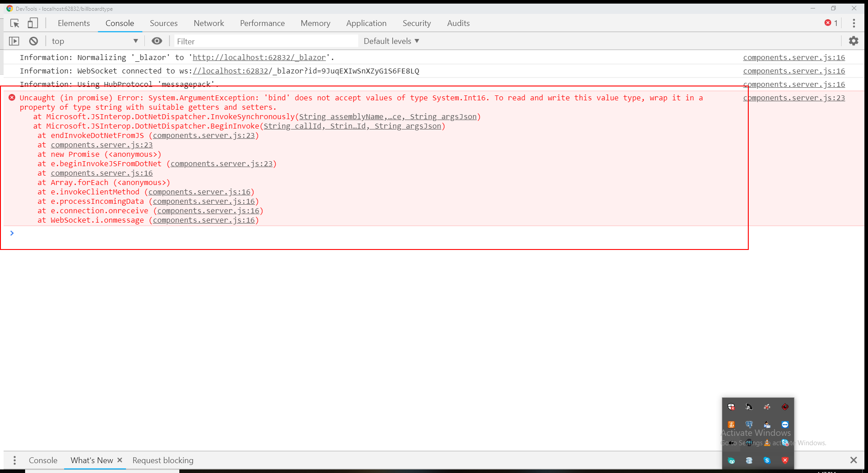Clear the console with the clear icon
This screenshot has height=473, width=868.
(x=34, y=41)
